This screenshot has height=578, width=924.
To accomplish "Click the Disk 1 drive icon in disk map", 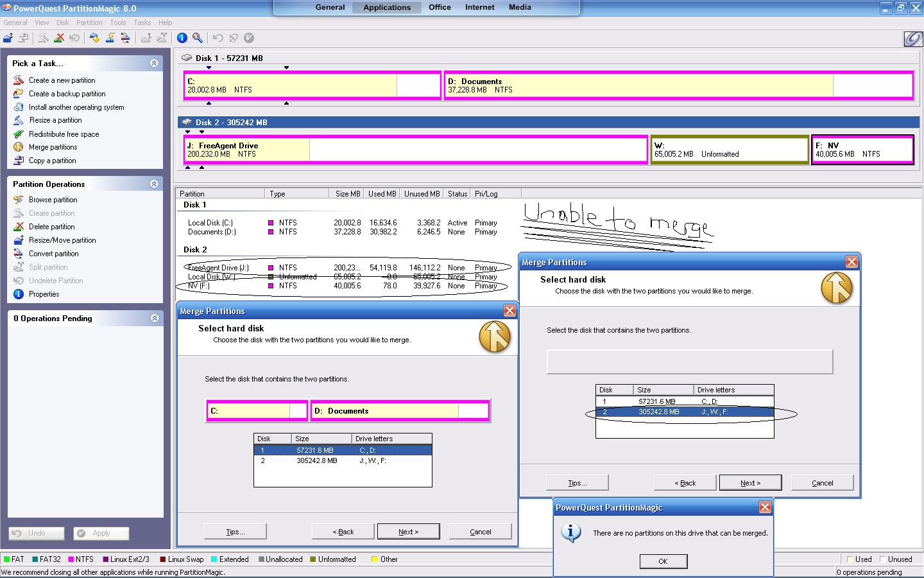I will (187, 58).
